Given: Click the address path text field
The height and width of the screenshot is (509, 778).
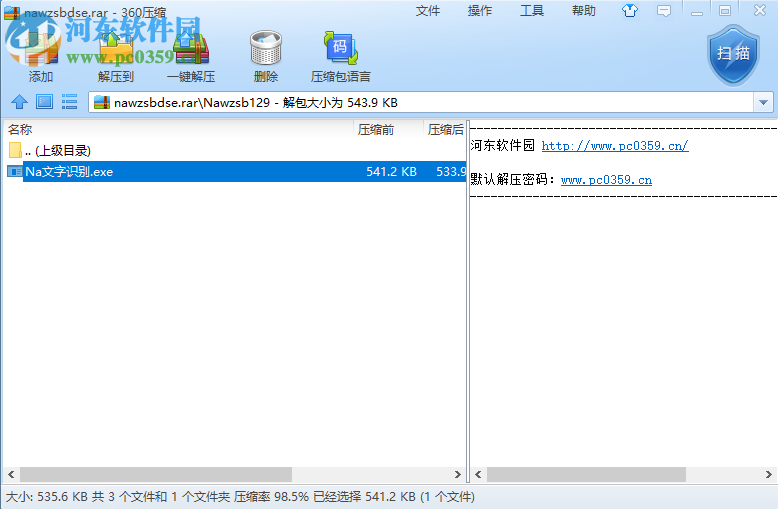Looking at the screenshot, I should pos(422,103).
